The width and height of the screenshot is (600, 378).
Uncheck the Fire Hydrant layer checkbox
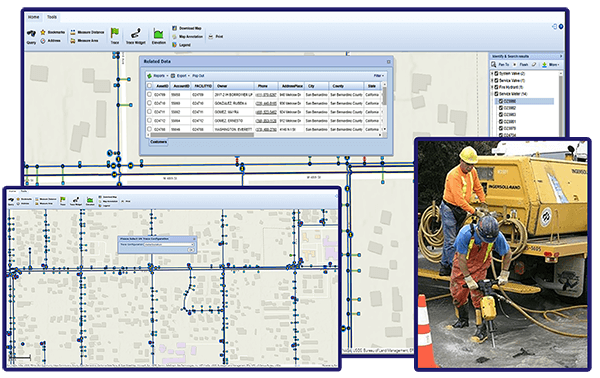pos(496,87)
